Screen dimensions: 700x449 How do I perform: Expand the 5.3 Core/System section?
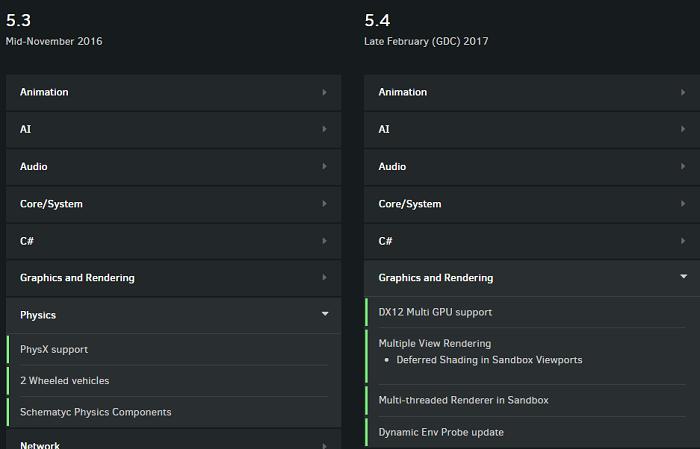coord(174,204)
